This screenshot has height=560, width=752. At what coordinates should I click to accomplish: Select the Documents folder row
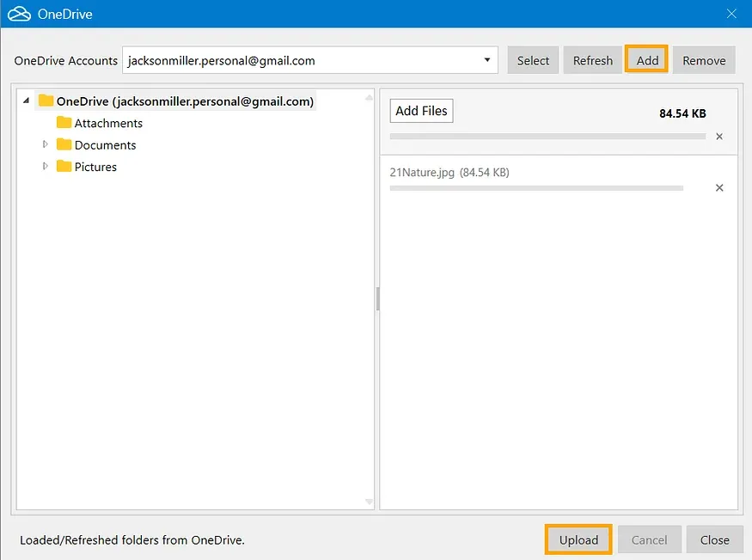(96, 145)
